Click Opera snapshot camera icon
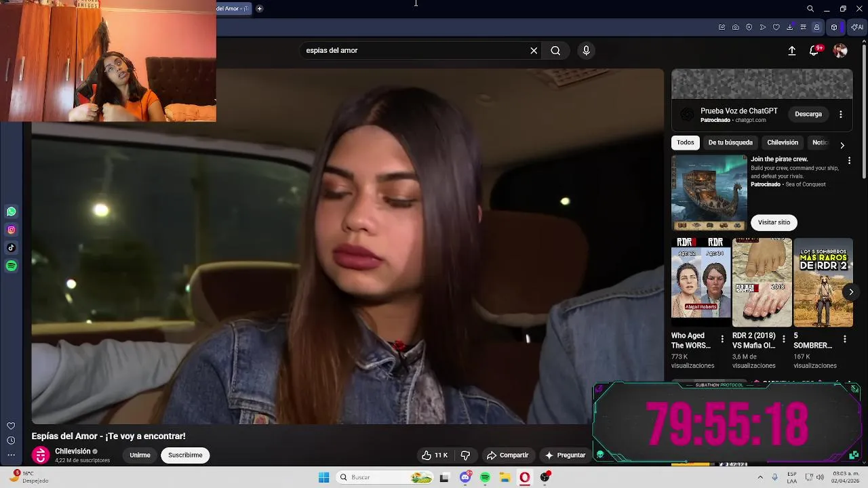Viewport: 868px width, 488px height. tap(736, 27)
